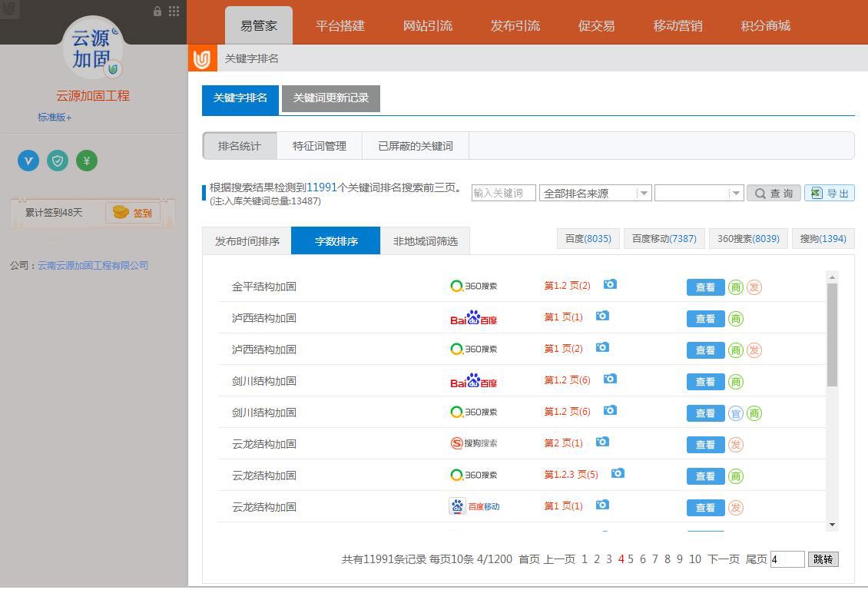Click the green 商 icon in 金平结构加固 row
Screen dimensions: 868x590
pos(736,287)
